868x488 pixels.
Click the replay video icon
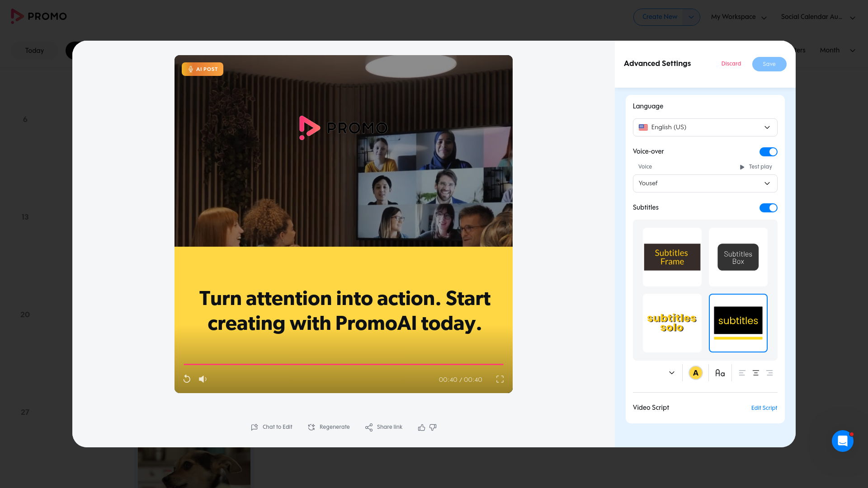click(187, 379)
